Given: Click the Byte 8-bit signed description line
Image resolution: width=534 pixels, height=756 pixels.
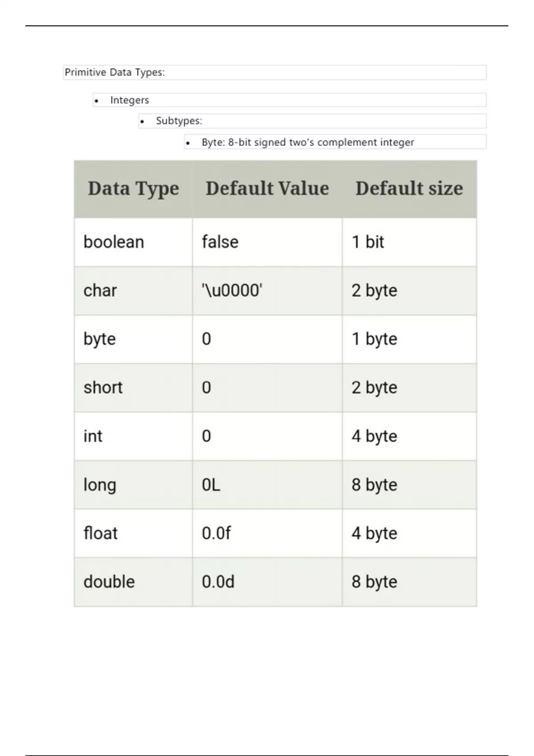Looking at the screenshot, I should point(307,142).
